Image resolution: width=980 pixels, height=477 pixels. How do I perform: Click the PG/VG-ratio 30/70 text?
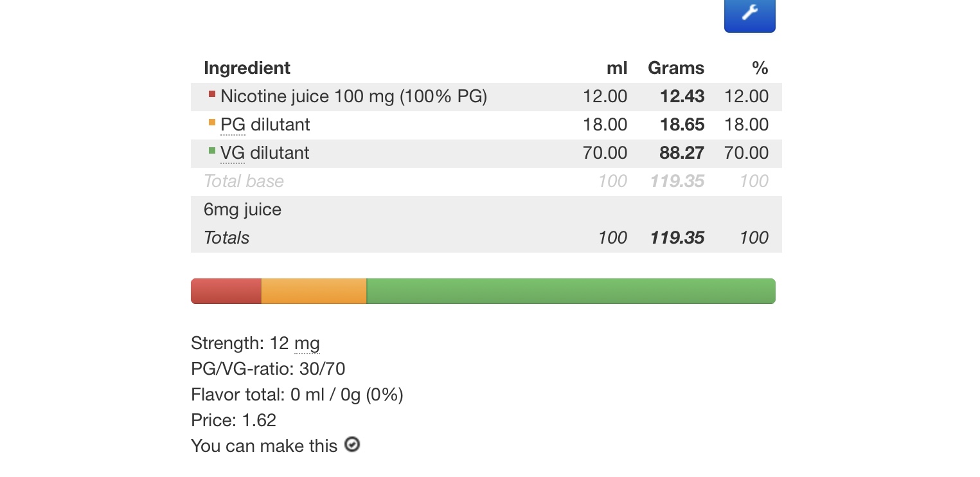point(269,369)
